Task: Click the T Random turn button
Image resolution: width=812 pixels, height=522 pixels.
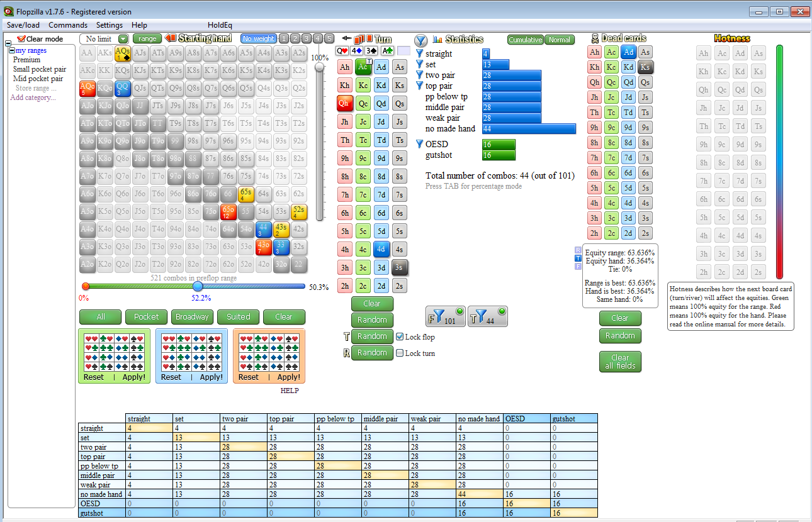Action: [372, 336]
